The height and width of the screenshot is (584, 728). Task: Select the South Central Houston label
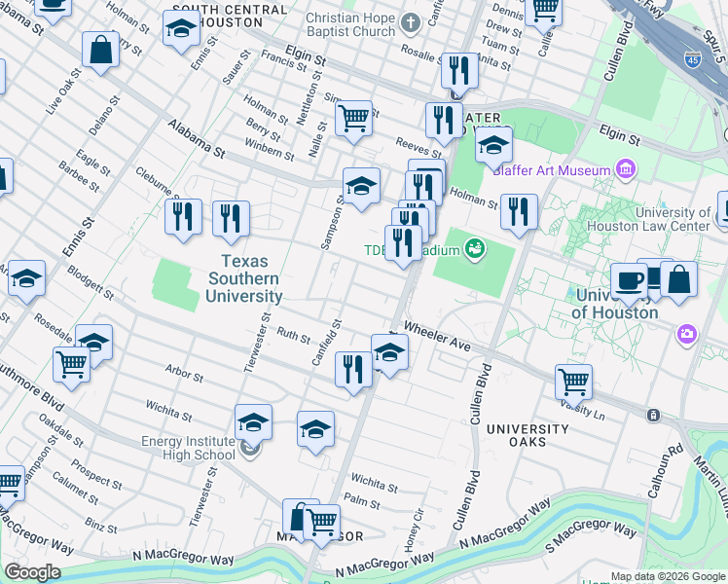230,17
